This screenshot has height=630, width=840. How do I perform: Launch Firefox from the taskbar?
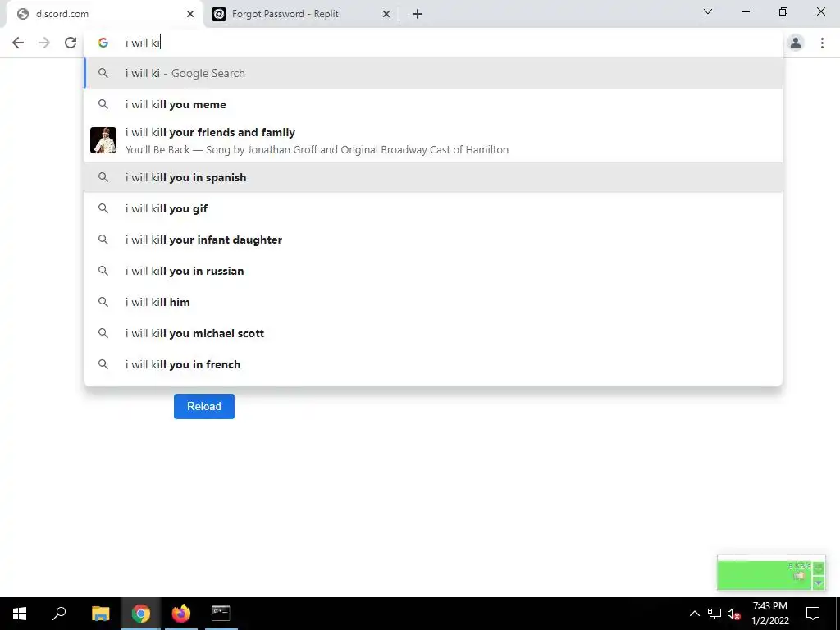coord(181,614)
